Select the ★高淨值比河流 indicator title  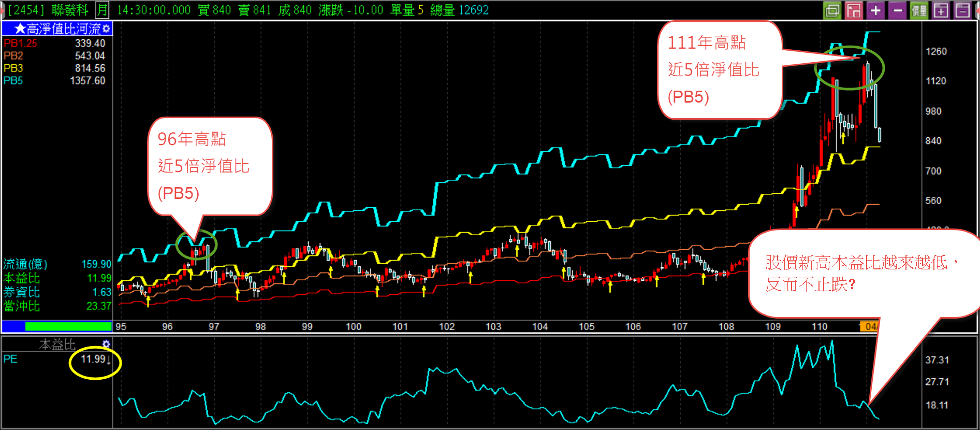click(x=57, y=28)
